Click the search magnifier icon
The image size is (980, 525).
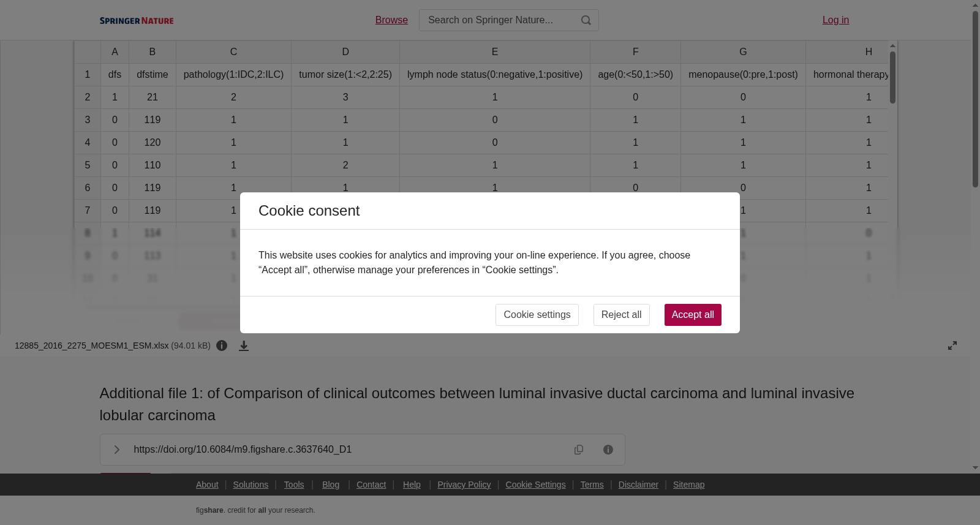tap(586, 20)
